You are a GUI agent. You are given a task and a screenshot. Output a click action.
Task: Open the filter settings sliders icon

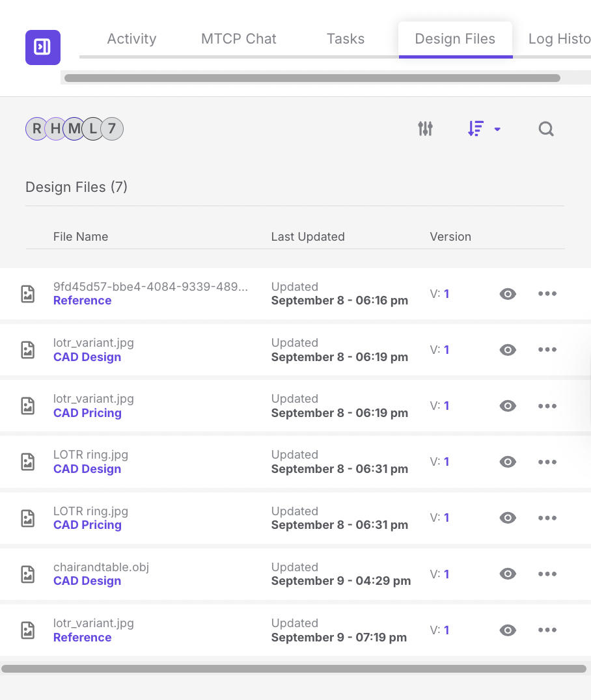(x=425, y=129)
